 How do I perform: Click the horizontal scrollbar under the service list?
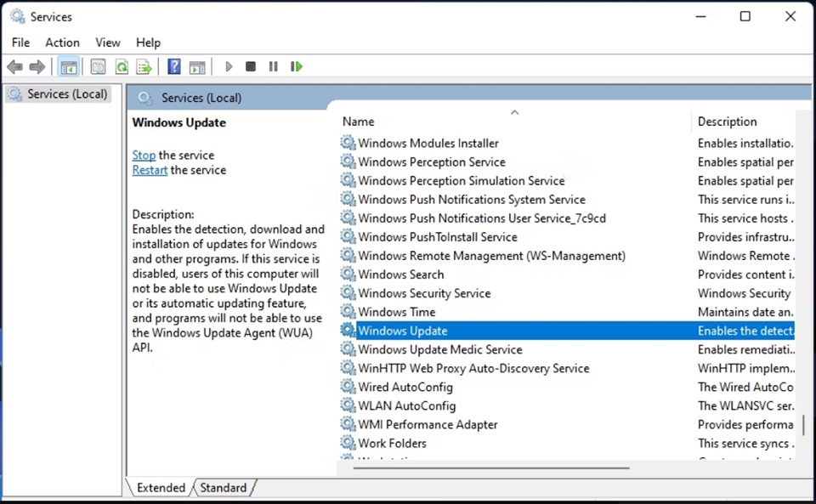(491, 467)
